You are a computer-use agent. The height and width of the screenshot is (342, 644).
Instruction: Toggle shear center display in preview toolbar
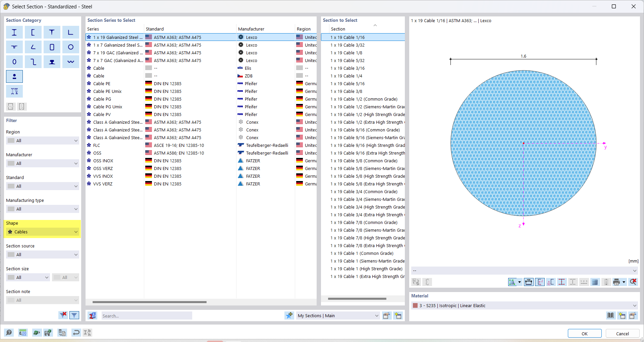click(551, 282)
